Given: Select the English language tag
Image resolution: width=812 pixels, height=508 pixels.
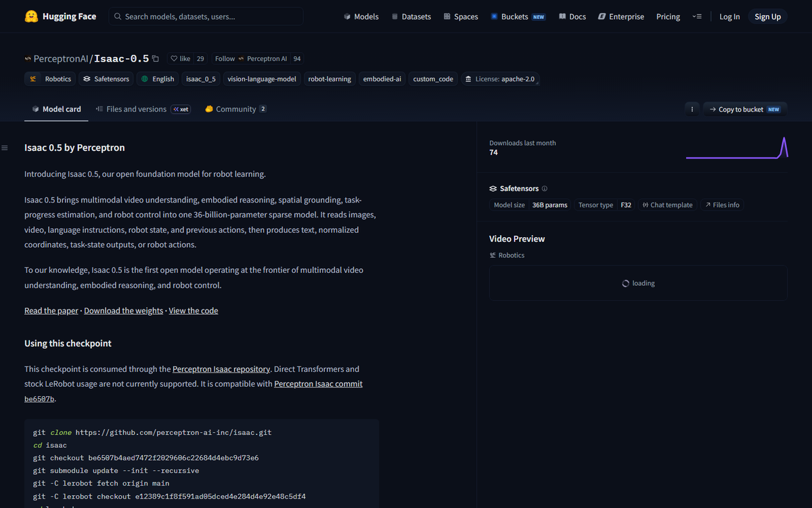Looking at the screenshot, I should click(157, 79).
